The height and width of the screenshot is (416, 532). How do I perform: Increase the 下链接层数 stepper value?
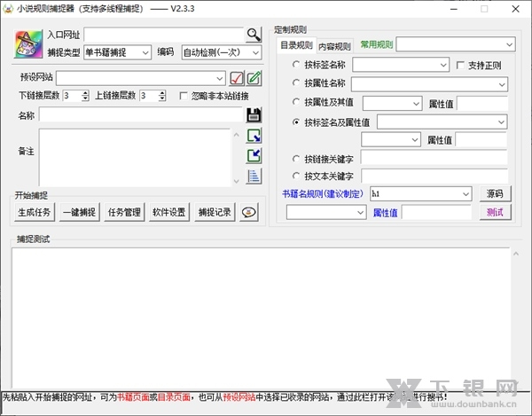tap(85, 93)
